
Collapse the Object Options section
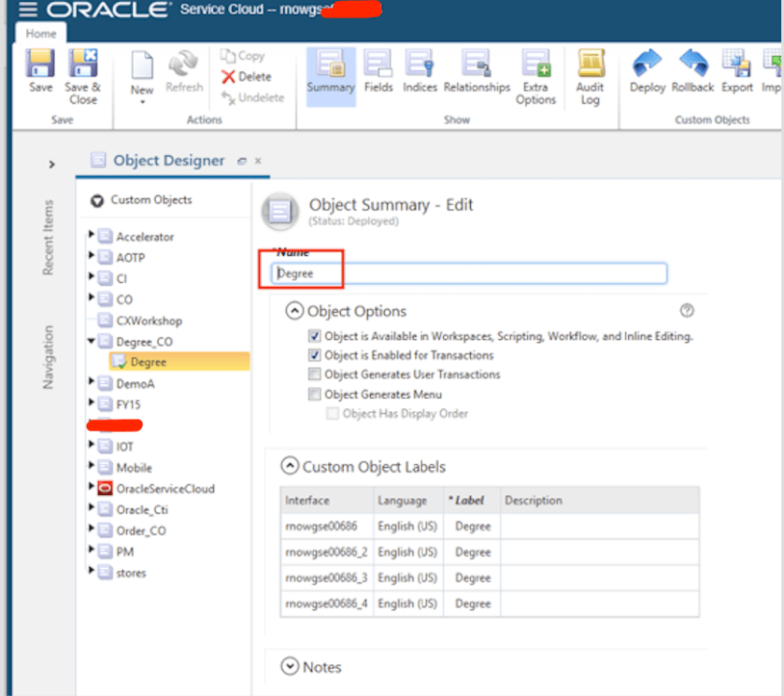click(x=294, y=311)
